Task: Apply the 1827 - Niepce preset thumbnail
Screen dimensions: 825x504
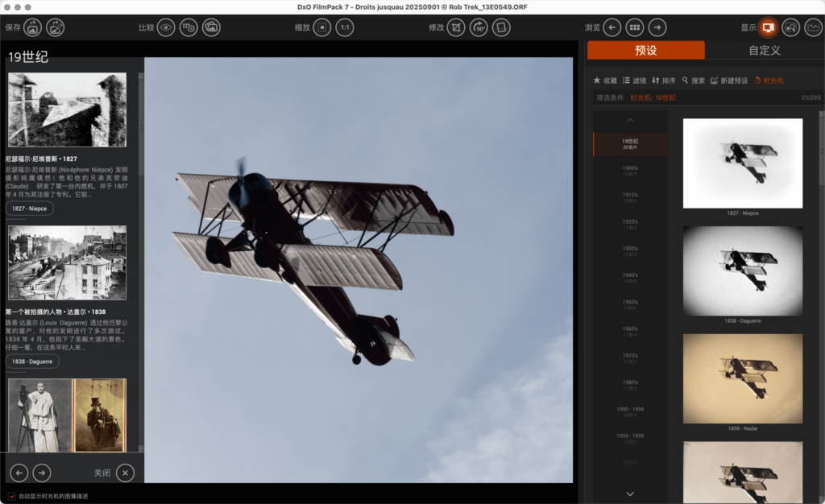Action: pos(742,163)
